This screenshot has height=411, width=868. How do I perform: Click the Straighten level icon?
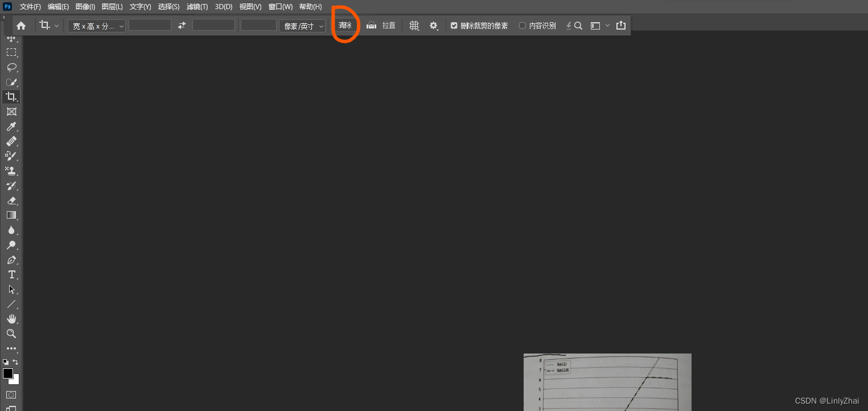tap(371, 26)
